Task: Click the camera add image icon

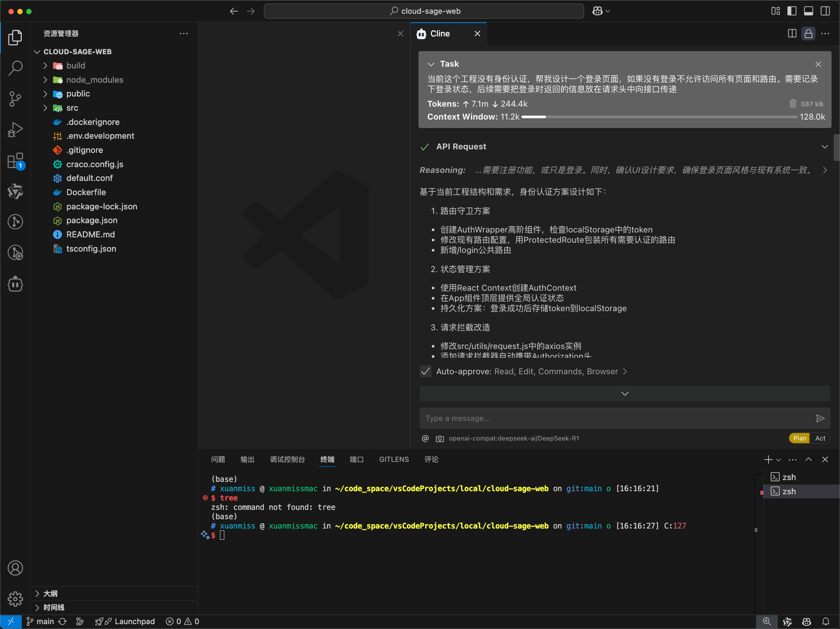Action: click(440, 438)
